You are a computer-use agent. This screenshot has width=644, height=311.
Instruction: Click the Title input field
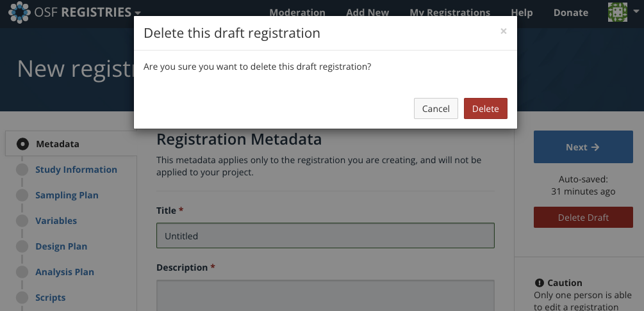point(325,235)
